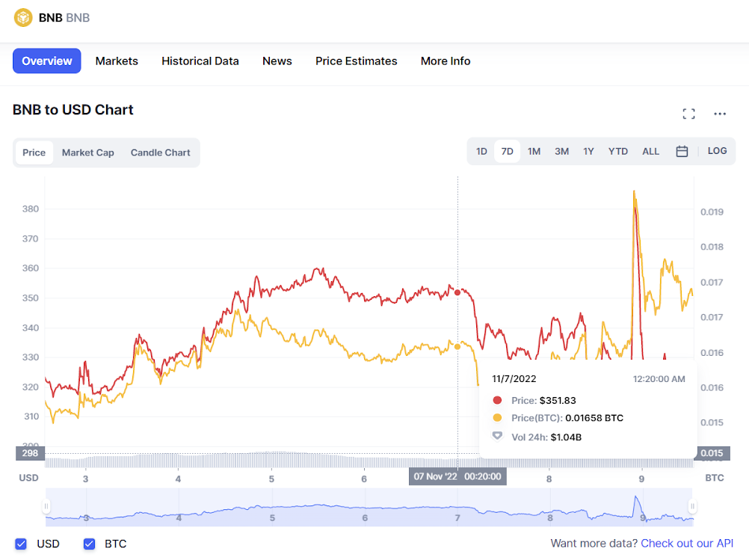Set chart range to 3M
The width and height of the screenshot is (749, 560).
click(x=562, y=152)
